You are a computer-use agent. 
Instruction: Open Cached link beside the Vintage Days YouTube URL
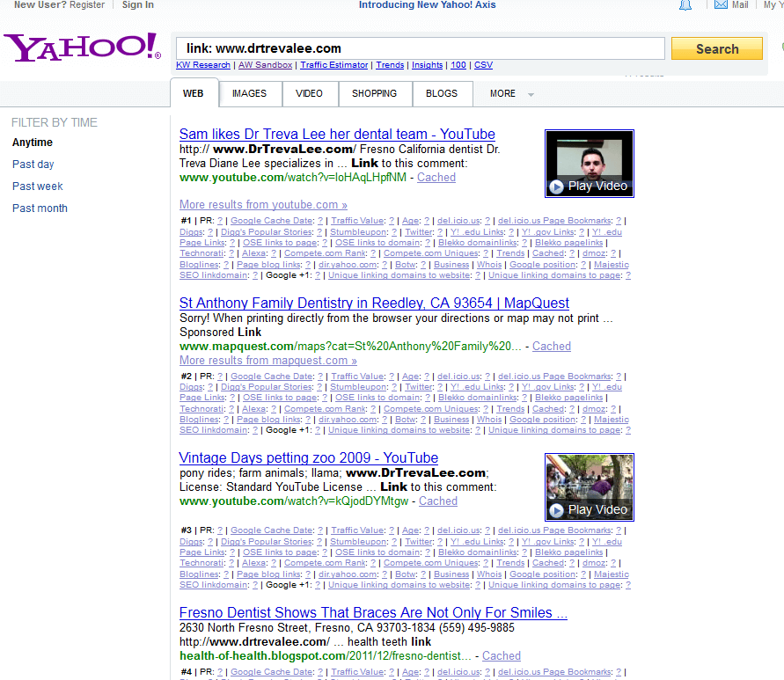tap(438, 501)
